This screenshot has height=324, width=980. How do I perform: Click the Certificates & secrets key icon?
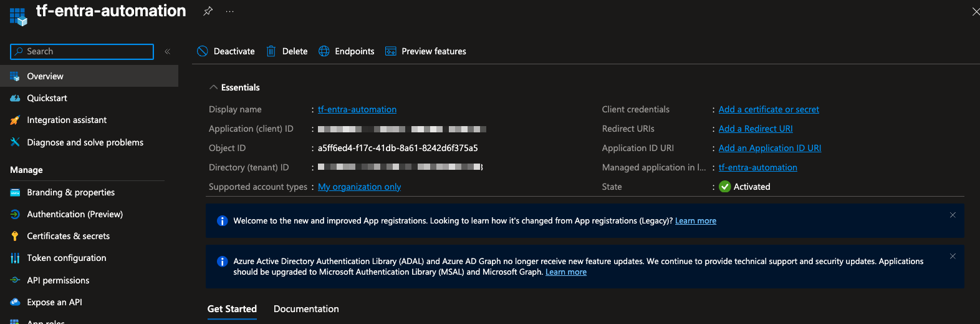coord(15,236)
